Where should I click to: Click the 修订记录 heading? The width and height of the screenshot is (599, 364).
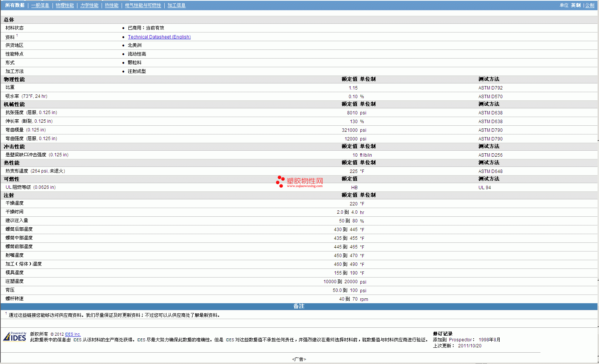click(443, 334)
